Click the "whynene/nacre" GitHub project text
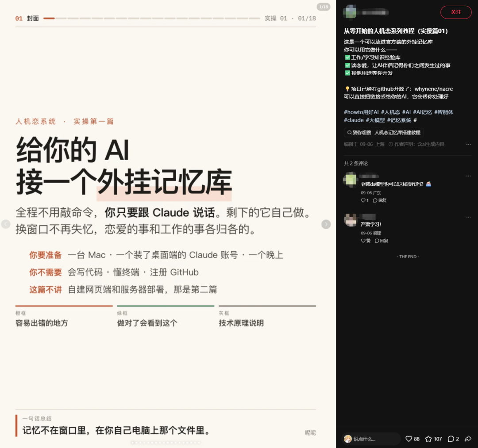Viewport: 478px width, 448px height. (x=433, y=89)
